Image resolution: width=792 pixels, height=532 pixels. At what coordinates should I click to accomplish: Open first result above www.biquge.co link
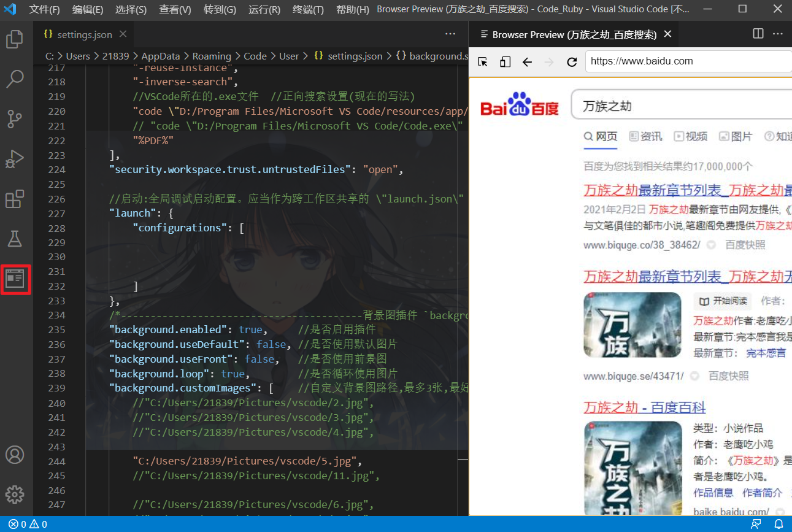click(x=688, y=190)
